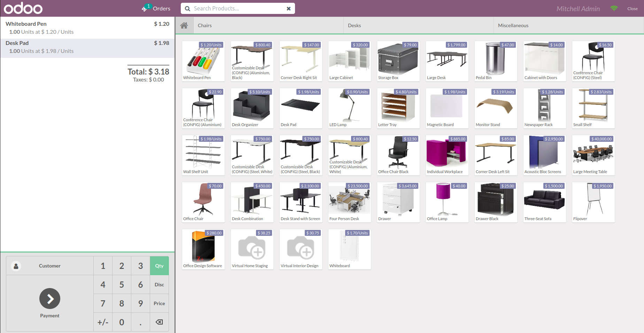Focus the Search Products field
This screenshot has height=333, width=644.
237,8
